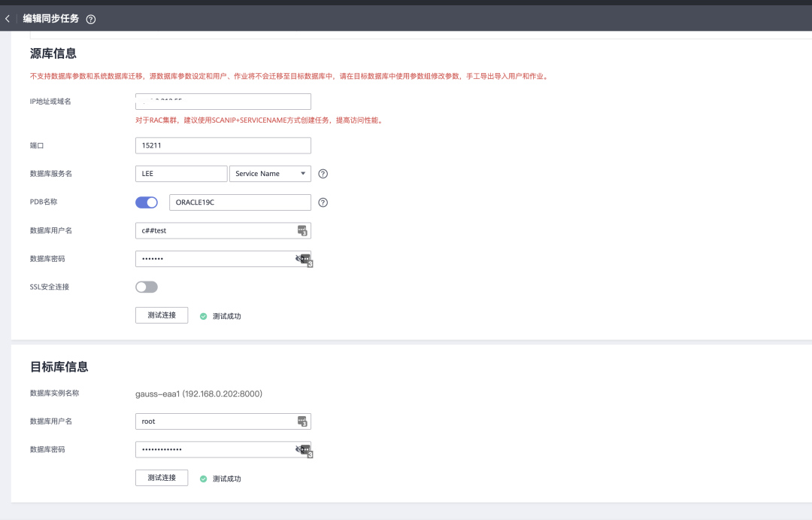
Task: Select instance name gauss-eaa1 (192.168.0.202:8000)
Action: pyautogui.click(x=198, y=394)
